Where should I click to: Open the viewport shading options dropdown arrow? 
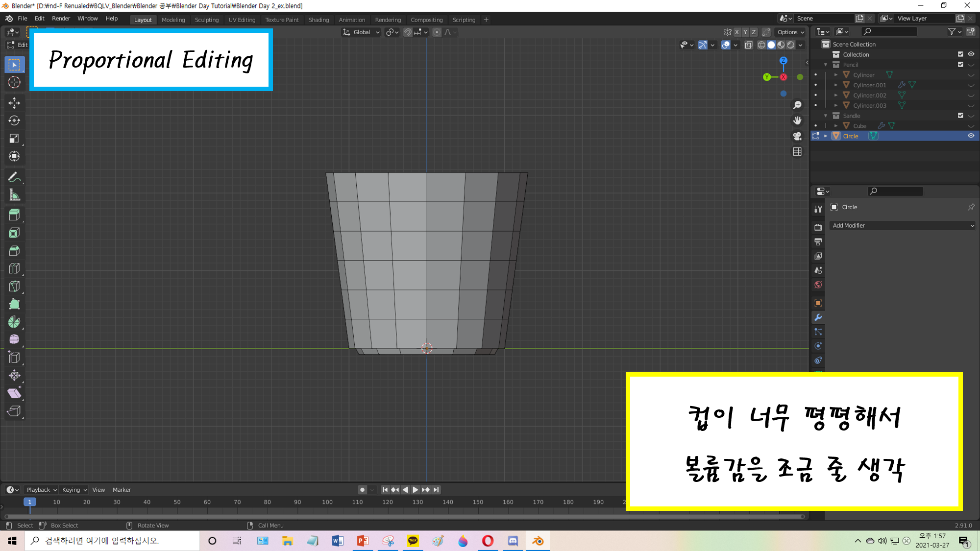[x=801, y=45]
